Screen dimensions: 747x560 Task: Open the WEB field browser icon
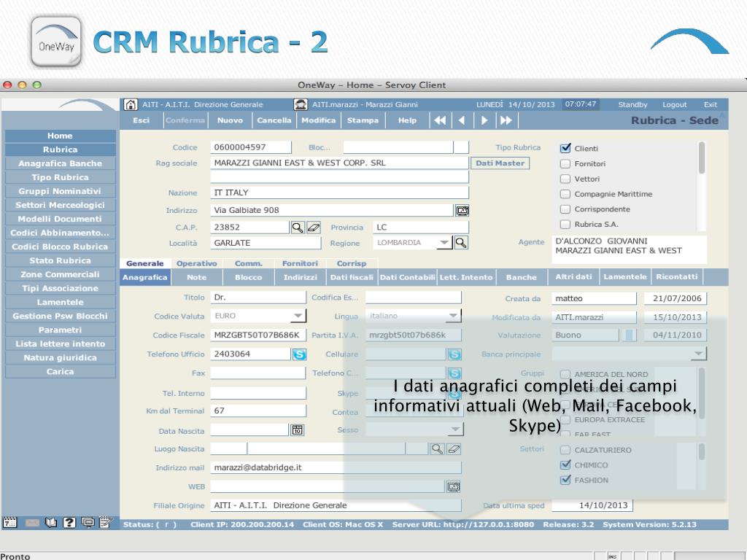click(454, 486)
